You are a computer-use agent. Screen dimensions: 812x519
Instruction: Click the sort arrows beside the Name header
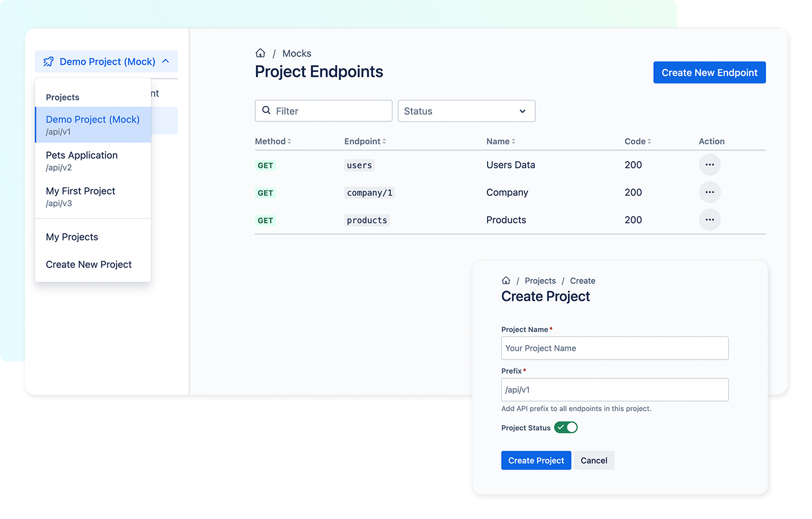[515, 141]
